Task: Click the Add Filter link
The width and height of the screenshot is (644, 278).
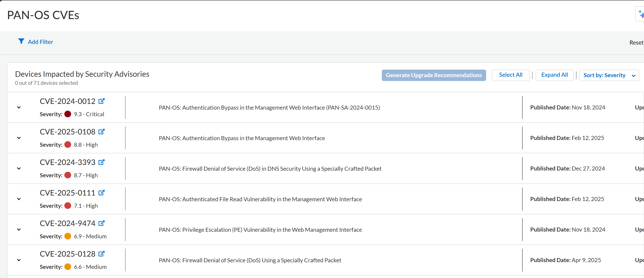Action: [x=40, y=42]
